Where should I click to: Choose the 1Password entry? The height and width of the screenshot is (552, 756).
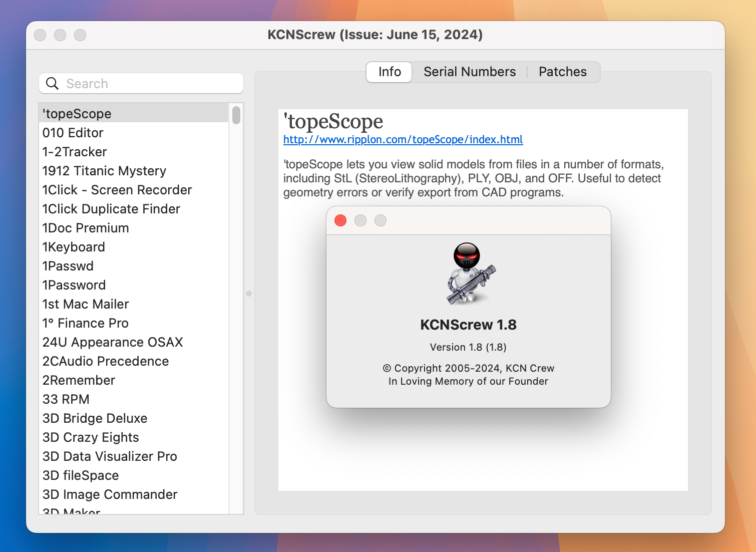point(134,285)
